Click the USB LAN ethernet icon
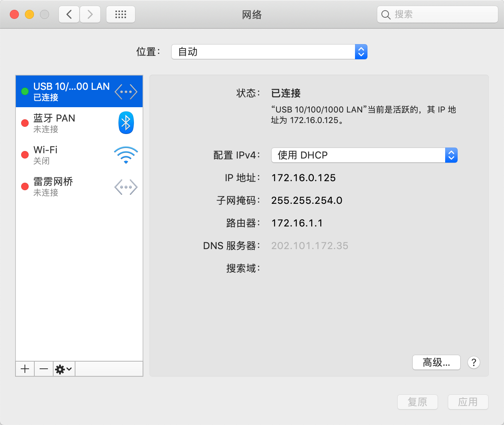The image size is (504, 425). [126, 92]
